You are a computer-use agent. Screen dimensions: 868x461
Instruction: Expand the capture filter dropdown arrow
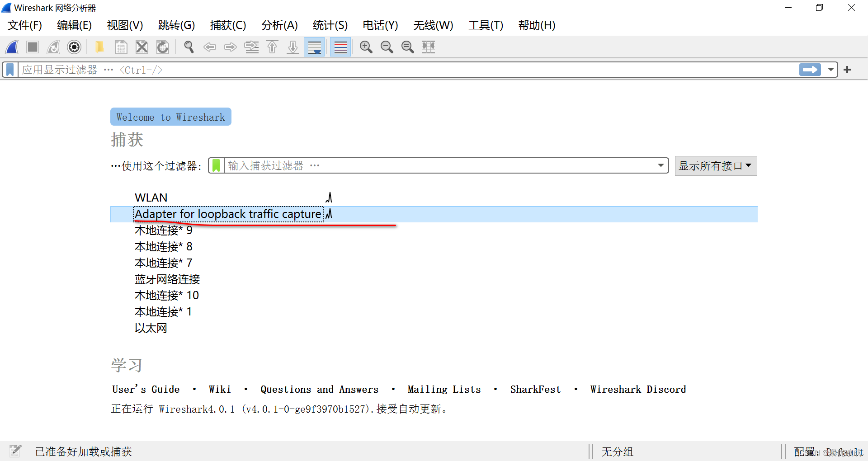(661, 165)
